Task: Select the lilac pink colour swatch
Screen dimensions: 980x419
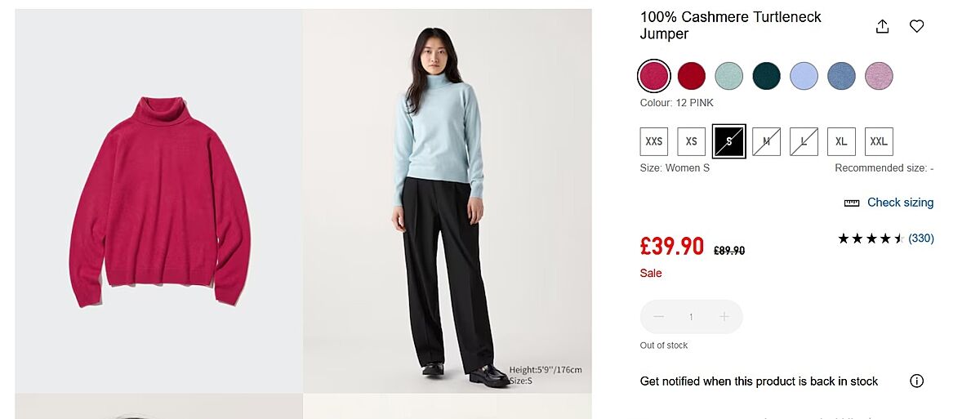Action: click(880, 76)
